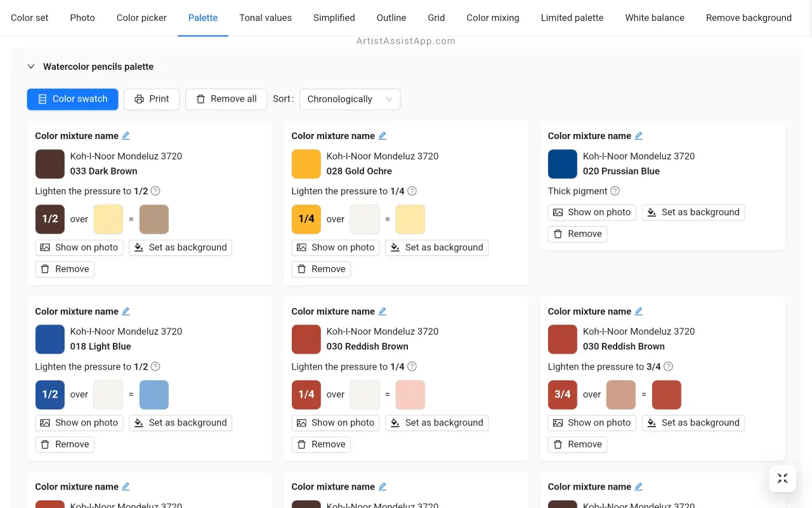Image resolution: width=812 pixels, height=508 pixels.
Task: Switch to the Color set tab
Action: 30,18
